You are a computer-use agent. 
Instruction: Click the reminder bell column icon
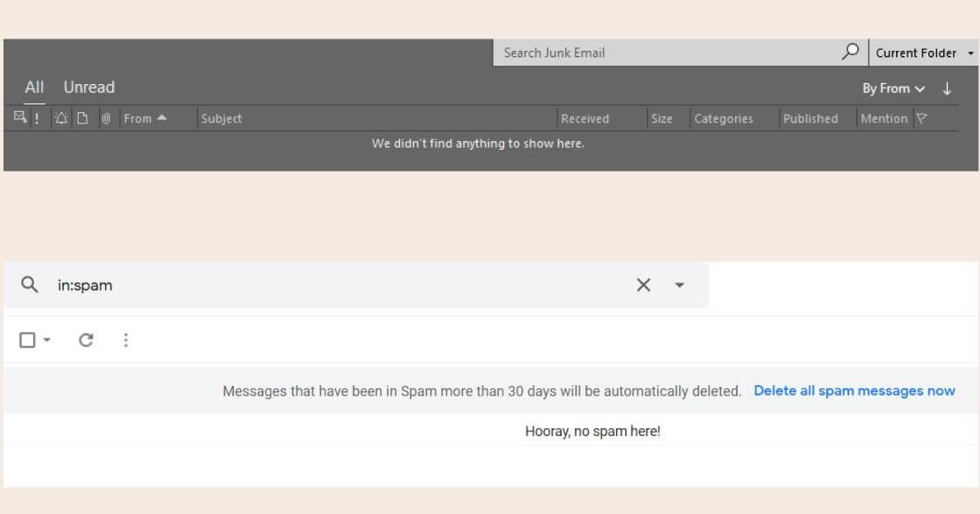[x=61, y=118]
